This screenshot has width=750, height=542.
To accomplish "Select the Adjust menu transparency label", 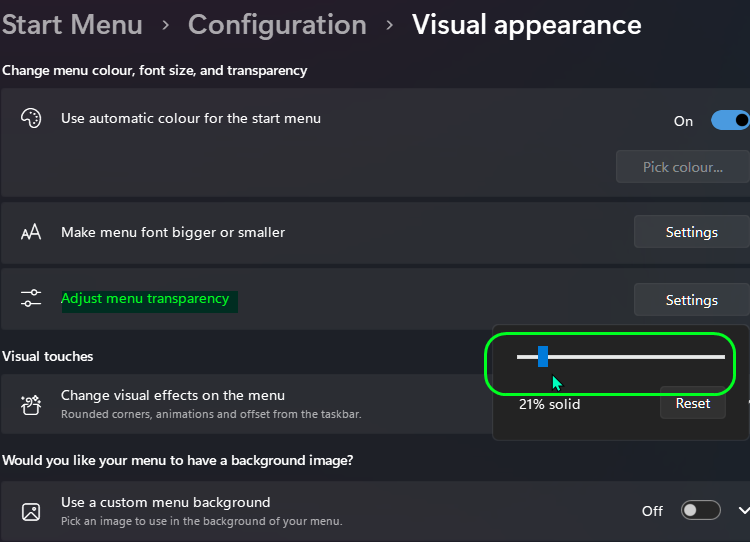I will (145, 299).
